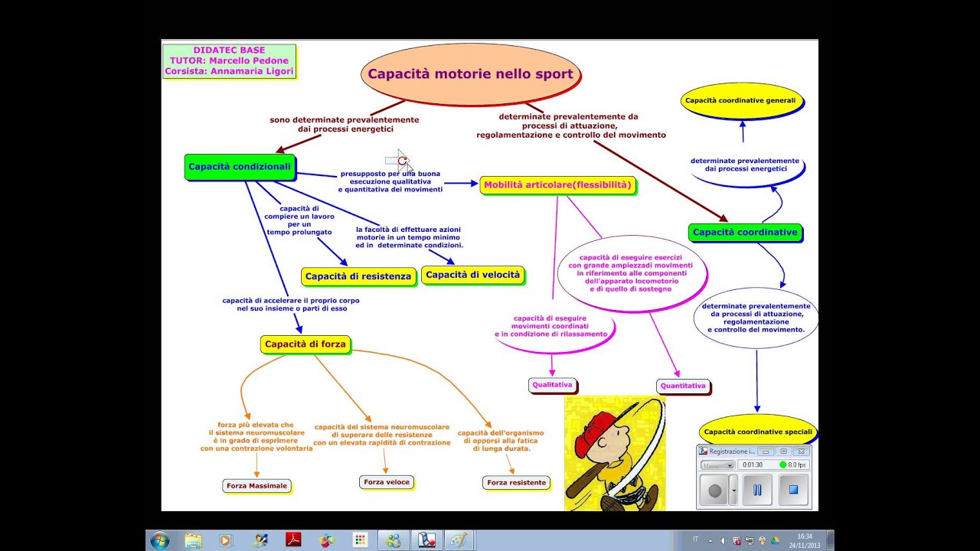Open the Windows Start menu orb
Viewport: 980px width, 551px height.
160,540
